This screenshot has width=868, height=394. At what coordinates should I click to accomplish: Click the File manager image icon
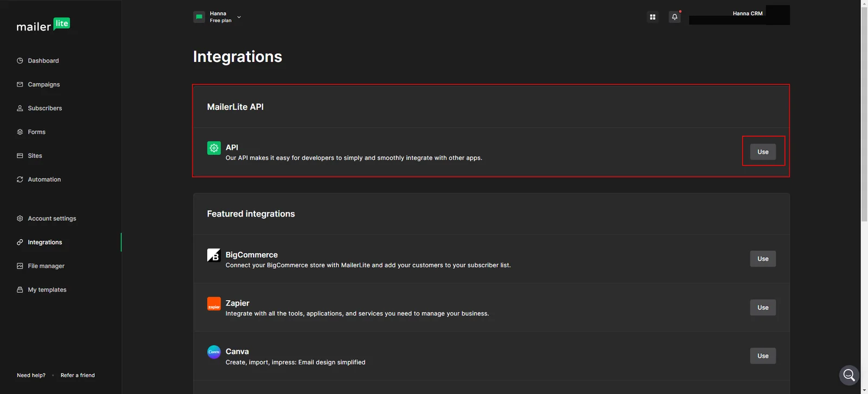tap(20, 266)
